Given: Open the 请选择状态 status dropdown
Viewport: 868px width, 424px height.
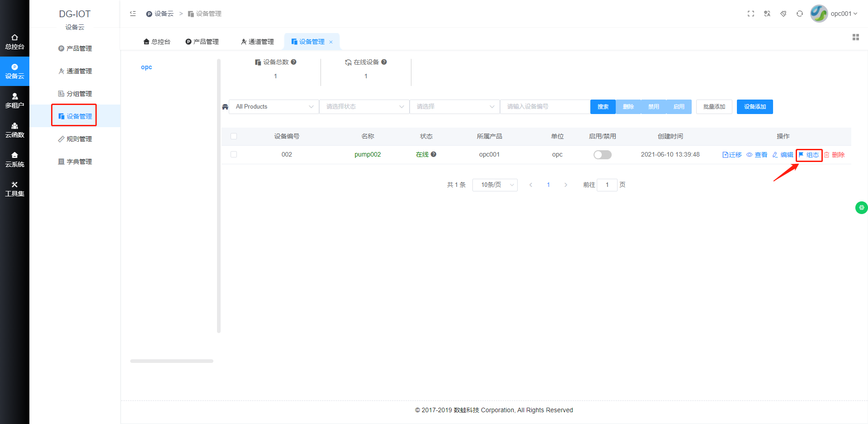Looking at the screenshot, I should [364, 106].
